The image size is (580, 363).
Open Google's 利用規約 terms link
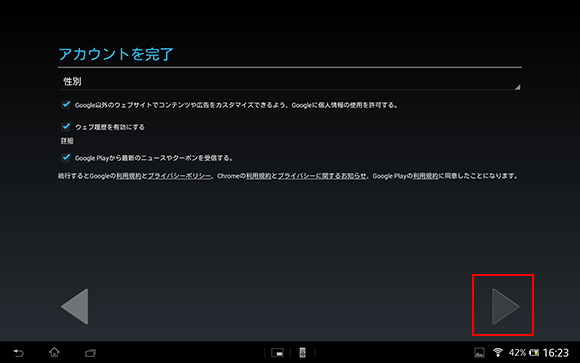point(129,176)
